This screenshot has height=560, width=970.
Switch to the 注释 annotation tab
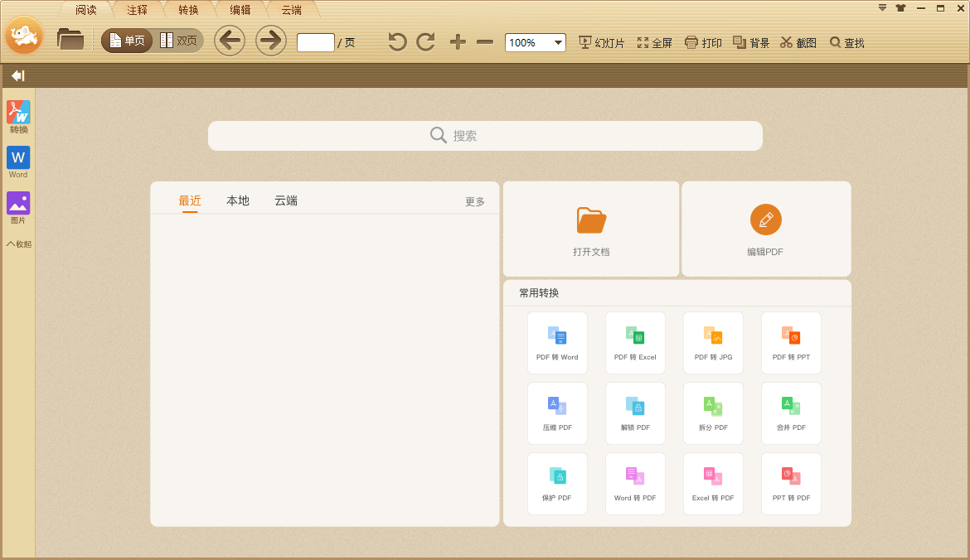(136, 11)
